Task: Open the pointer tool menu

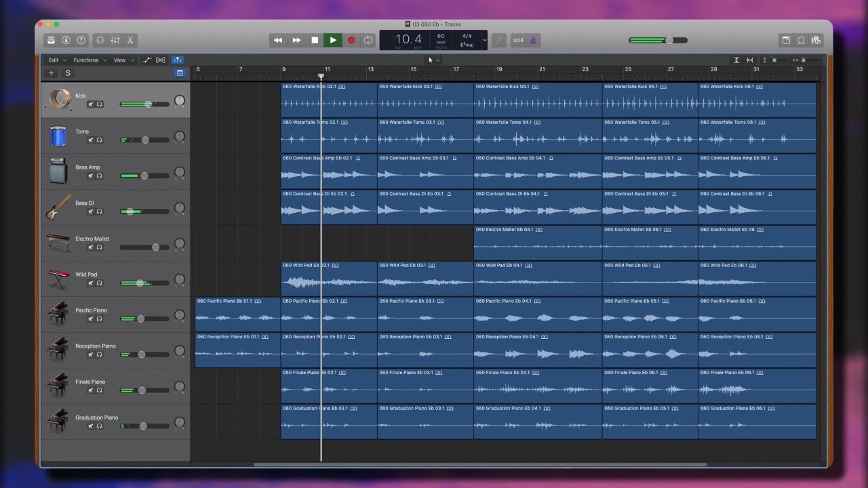Action: coord(434,60)
